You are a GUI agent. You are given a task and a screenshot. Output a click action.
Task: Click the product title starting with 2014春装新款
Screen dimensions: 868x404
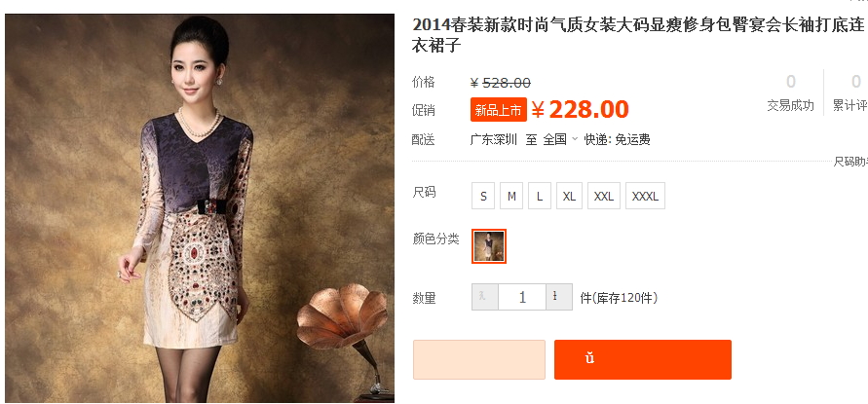pyautogui.click(x=638, y=34)
